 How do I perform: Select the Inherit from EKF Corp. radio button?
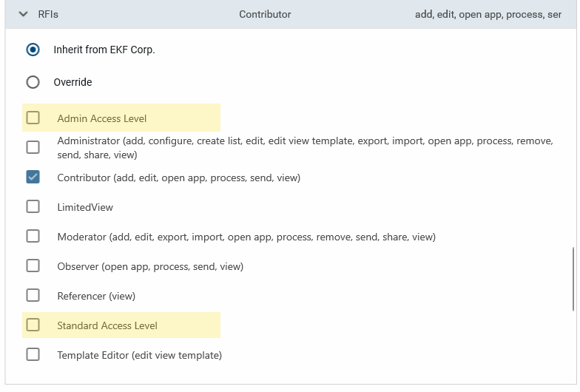pyautogui.click(x=33, y=50)
